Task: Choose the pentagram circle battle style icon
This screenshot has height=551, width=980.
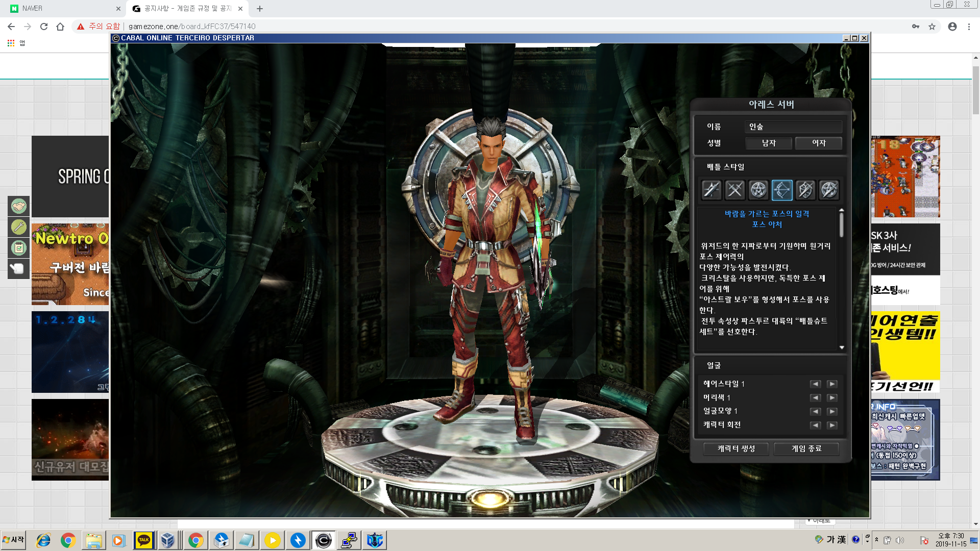Action: pos(758,190)
